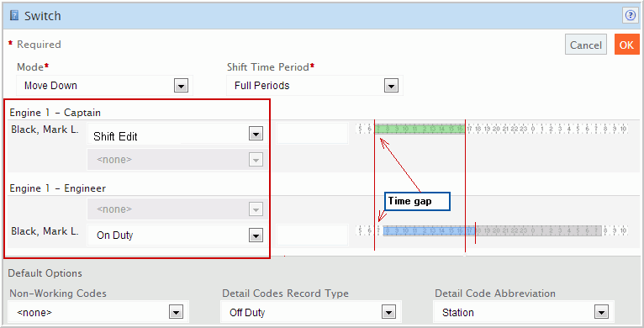Click the Move Down mode combo box
The width and height of the screenshot is (644, 328).
pyautogui.click(x=105, y=86)
